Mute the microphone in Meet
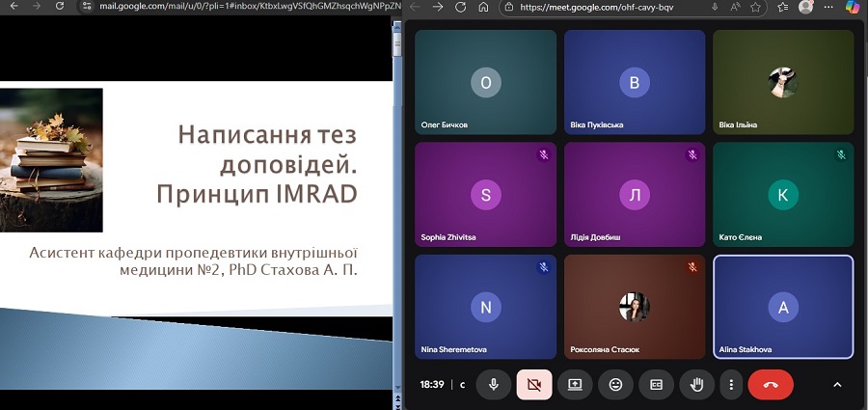Screen dimensions: 868x410 pos(494,384)
